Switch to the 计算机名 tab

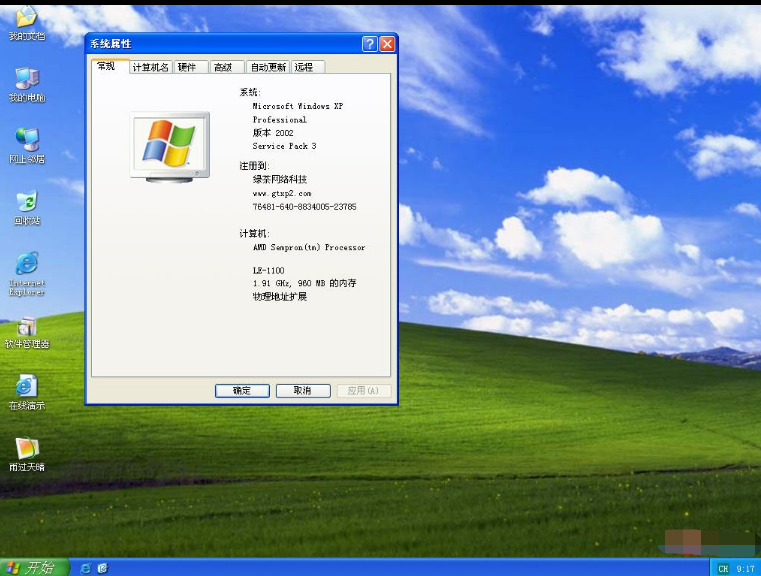point(150,67)
